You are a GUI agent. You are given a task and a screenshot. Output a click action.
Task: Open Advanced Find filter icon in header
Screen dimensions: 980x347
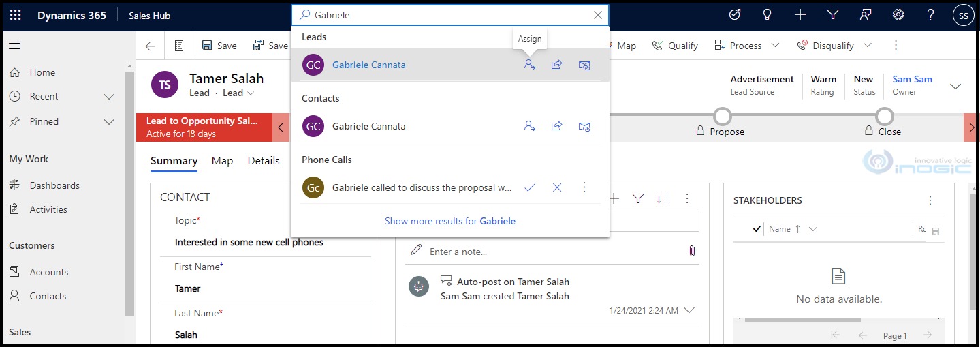click(x=833, y=15)
